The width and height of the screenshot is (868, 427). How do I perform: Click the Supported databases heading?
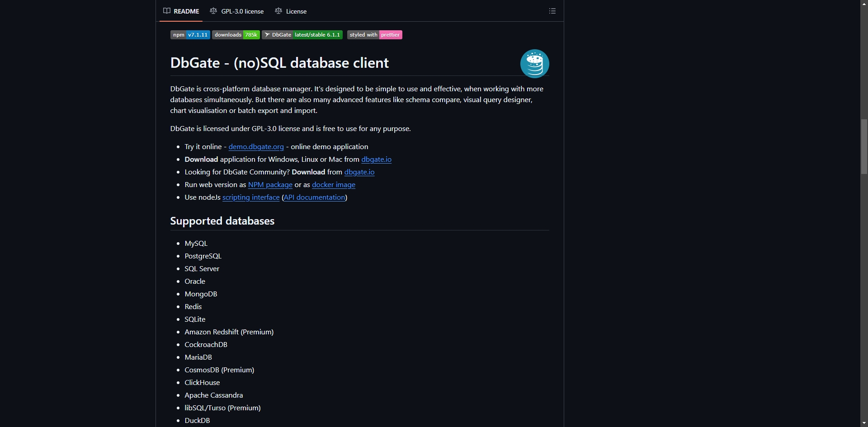[222, 221]
